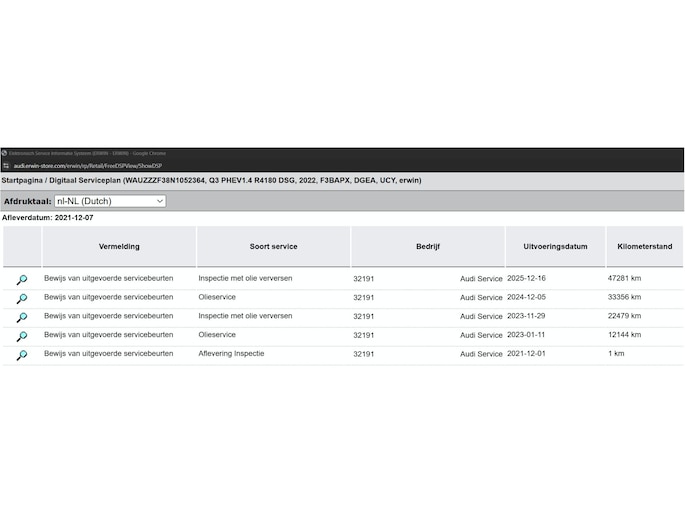Open the Afdruktaal language dropdown
The width and height of the screenshot is (685, 514).
110,201
